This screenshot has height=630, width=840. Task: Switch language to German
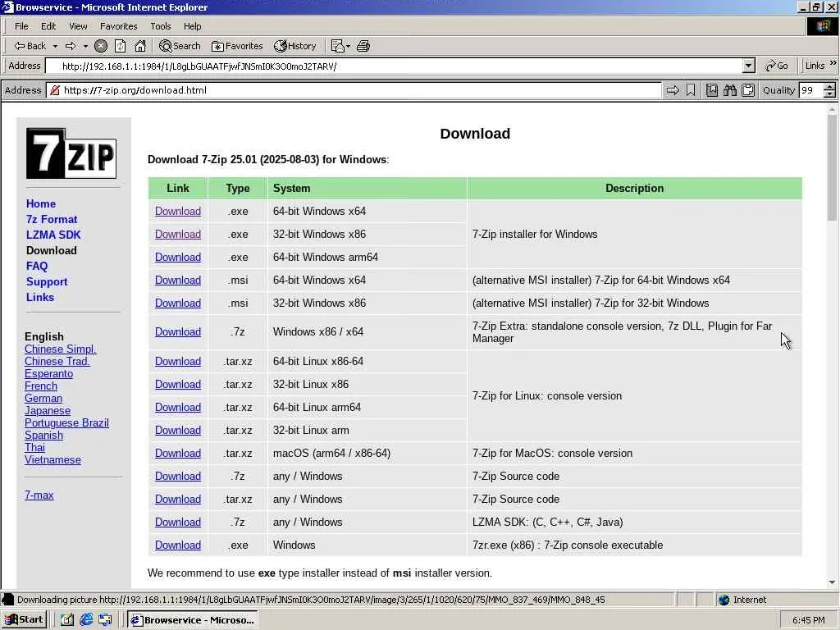43,398
